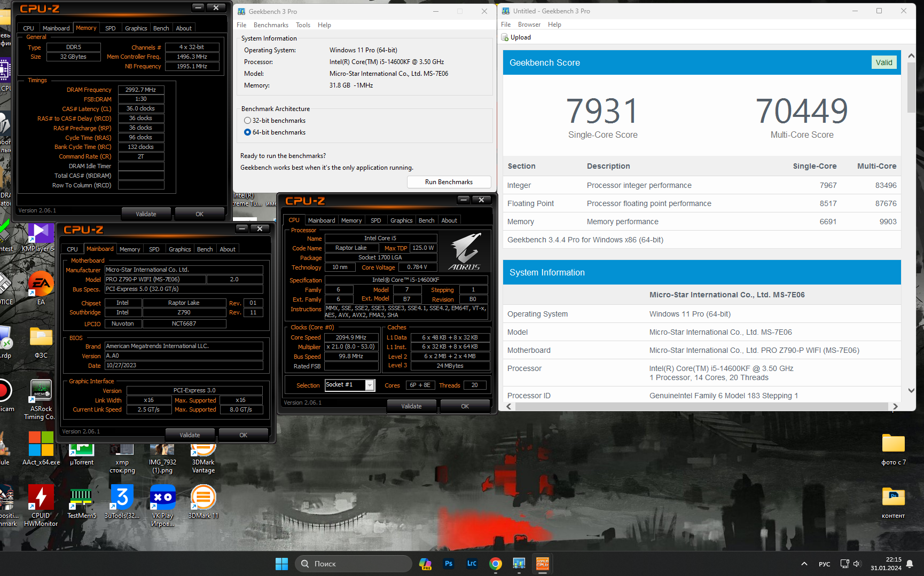Open VK Play desktop icon
924x576 pixels.
coord(162,505)
